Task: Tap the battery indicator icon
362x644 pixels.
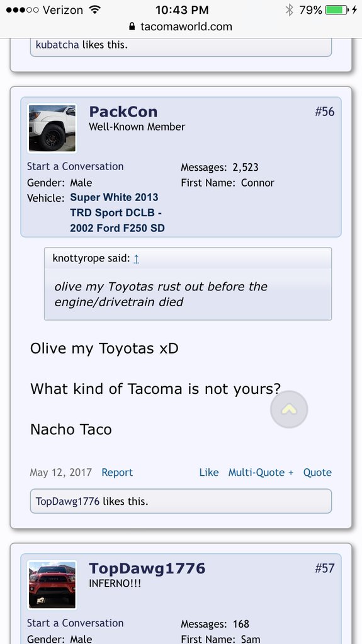Action: [337, 10]
